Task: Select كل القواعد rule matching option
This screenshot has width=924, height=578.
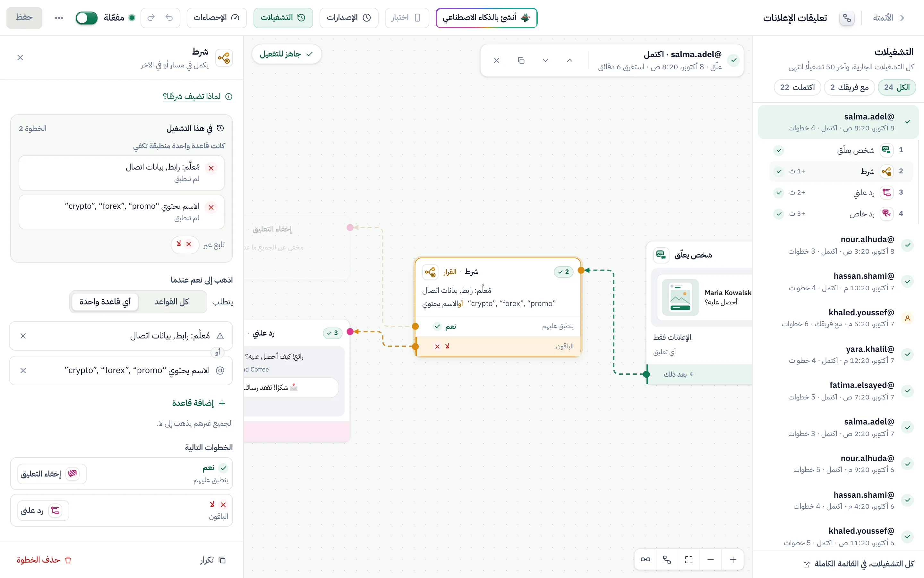Action: [171, 302]
